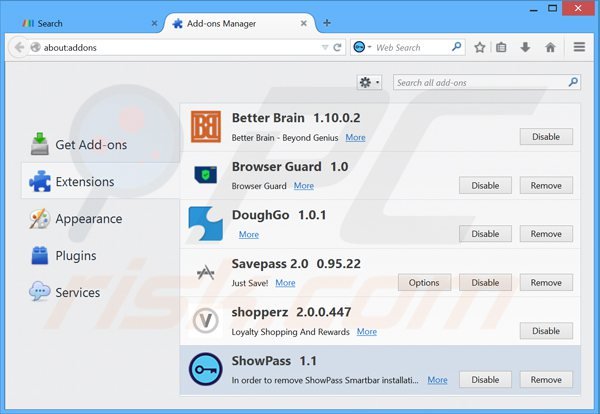This screenshot has height=414, width=600.
Task: Click the Better Brain extension icon
Action: coord(206,127)
